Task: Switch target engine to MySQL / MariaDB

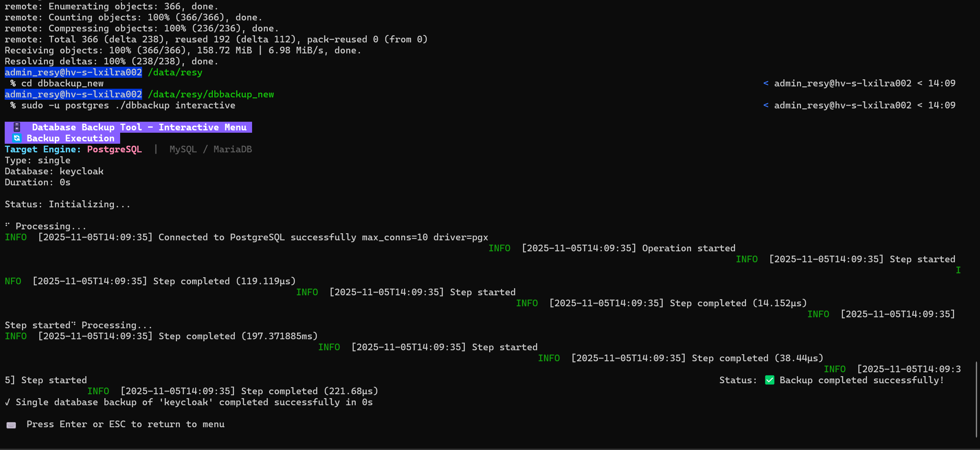Action: point(210,149)
